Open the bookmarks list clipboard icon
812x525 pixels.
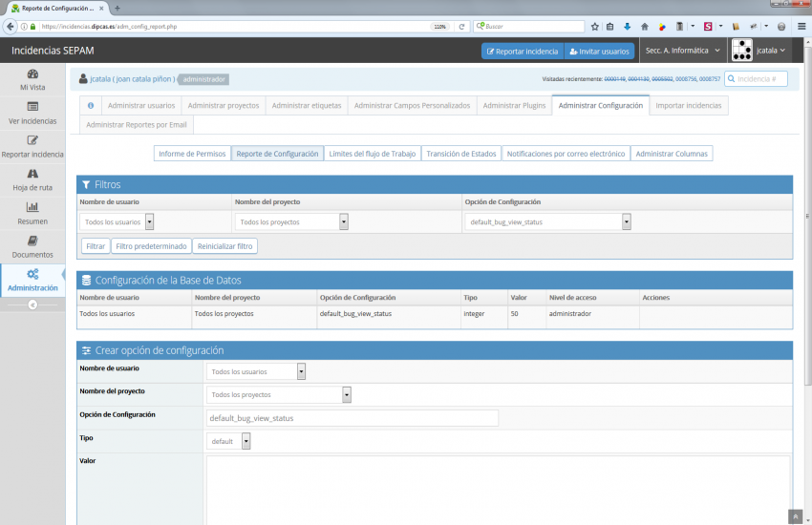pyautogui.click(x=610, y=27)
